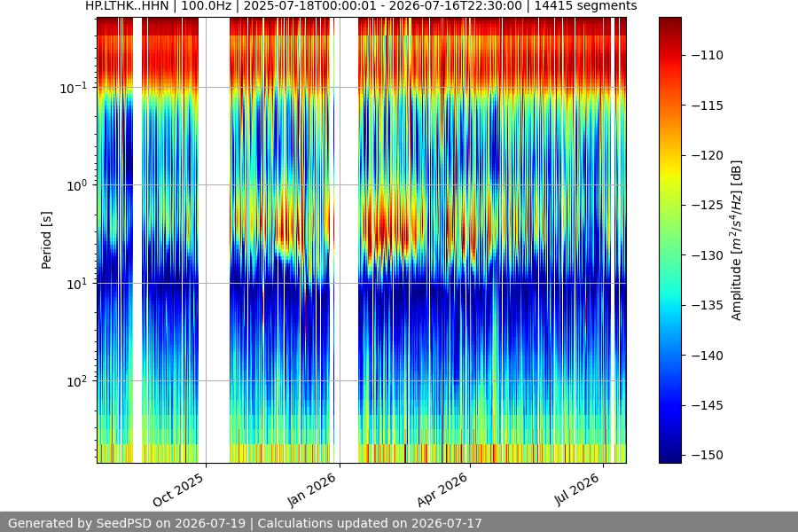This screenshot has width=798, height=532.
Task: Click the 10² period tick label
Action: [x=77, y=382]
